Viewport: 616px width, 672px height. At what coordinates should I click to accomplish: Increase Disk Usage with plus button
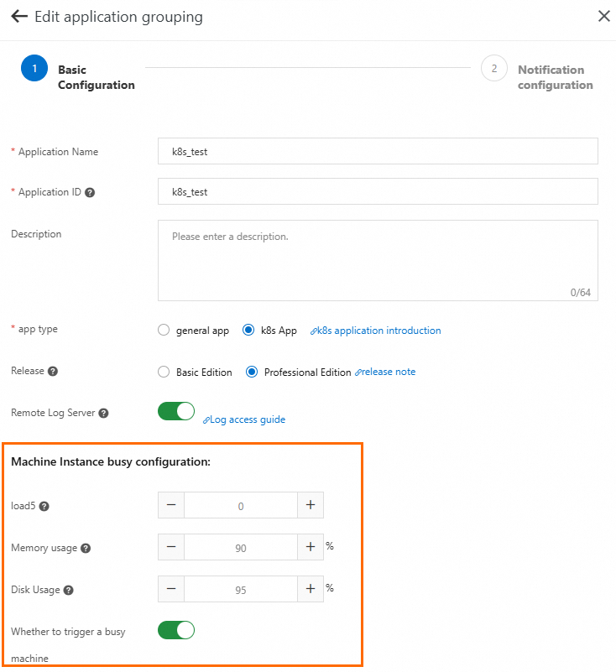pos(311,589)
